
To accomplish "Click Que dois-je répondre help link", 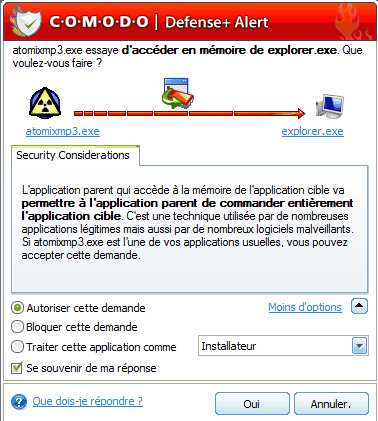I will (88, 401).
